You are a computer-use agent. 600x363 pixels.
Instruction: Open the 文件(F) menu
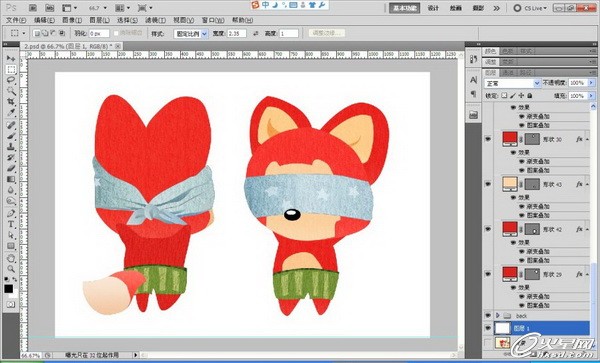[x=16, y=20]
